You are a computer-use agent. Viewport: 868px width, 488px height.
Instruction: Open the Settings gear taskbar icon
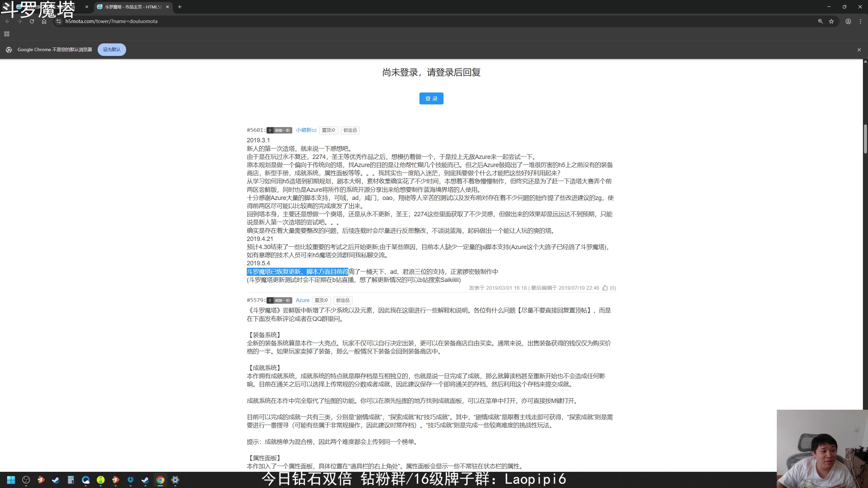[x=175, y=480]
